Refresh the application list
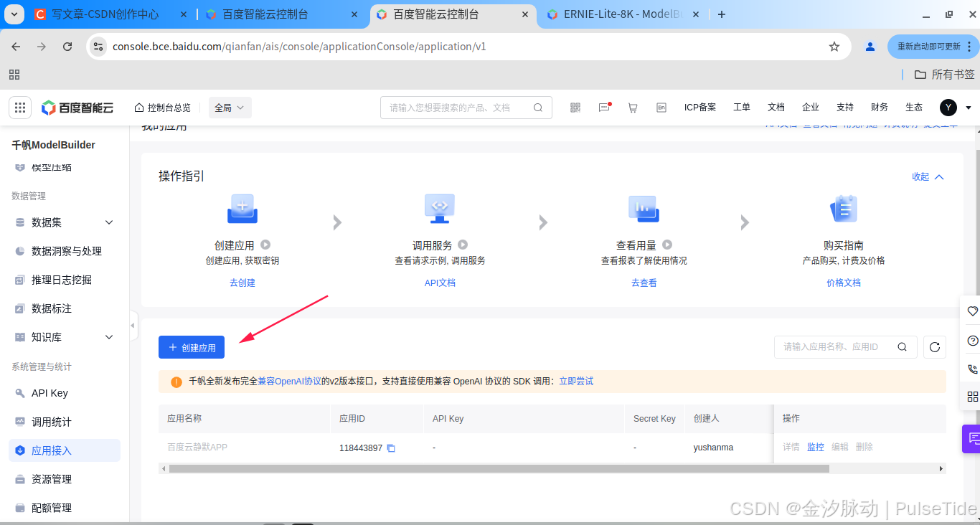The image size is (980, 525). click(x=935, y=347)
